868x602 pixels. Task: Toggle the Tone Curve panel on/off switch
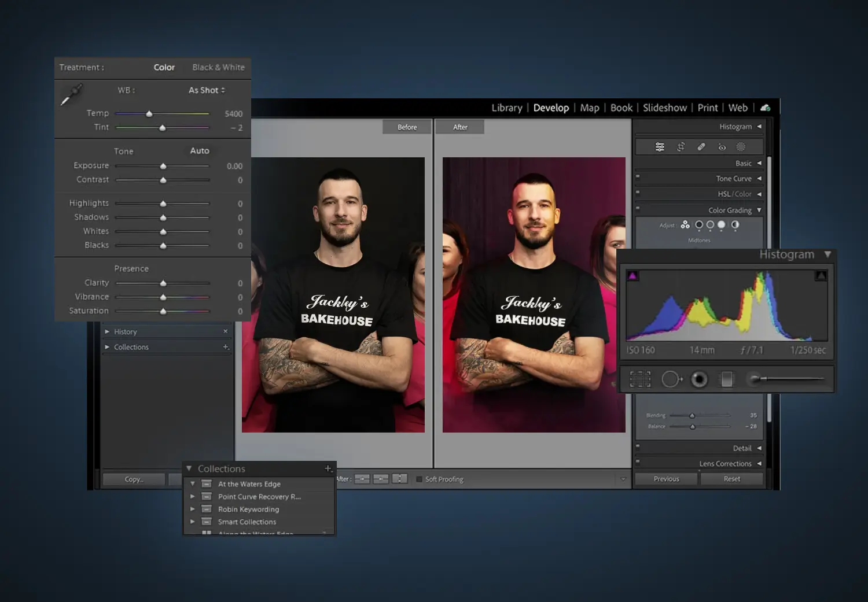coord(638,176)
